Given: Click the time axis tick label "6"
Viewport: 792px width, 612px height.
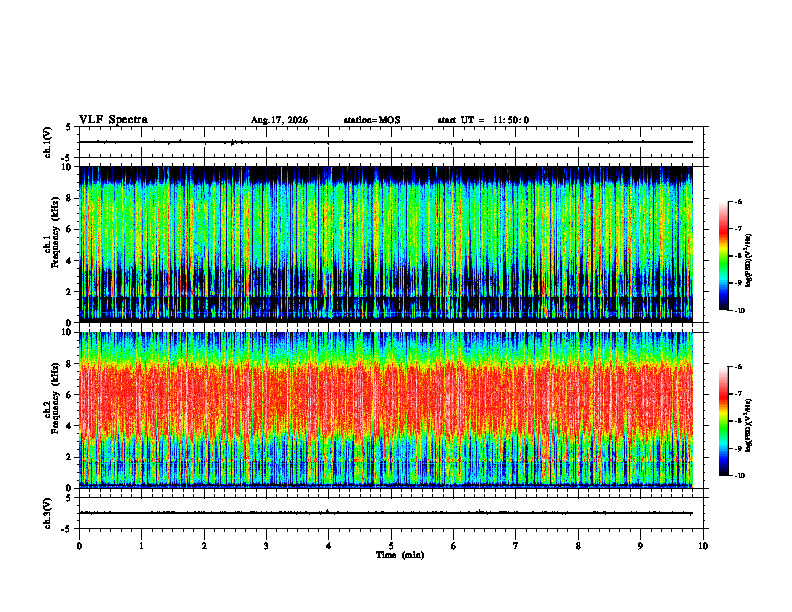Looking at the screenshot, I should point(454,546).
